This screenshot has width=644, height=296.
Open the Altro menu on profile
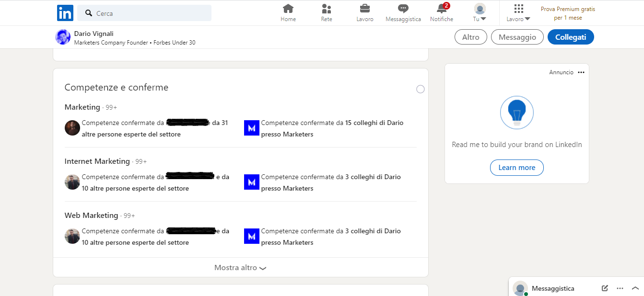[470, 37]
